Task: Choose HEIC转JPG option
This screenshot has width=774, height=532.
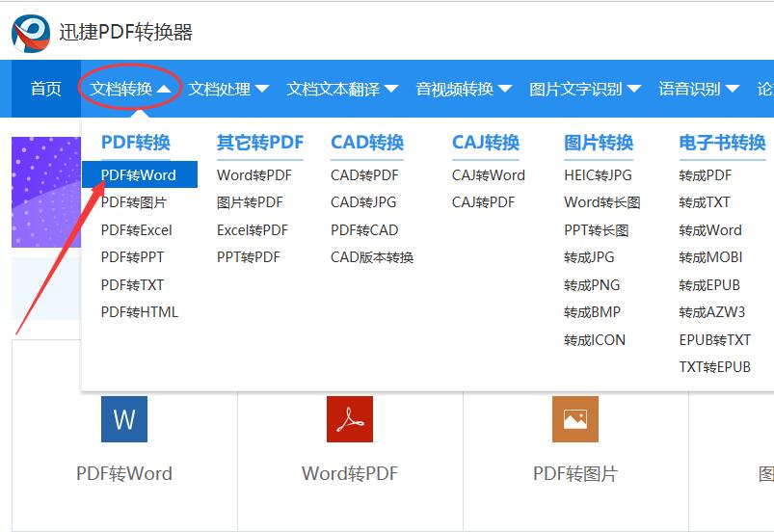Action: click(598, 174)
